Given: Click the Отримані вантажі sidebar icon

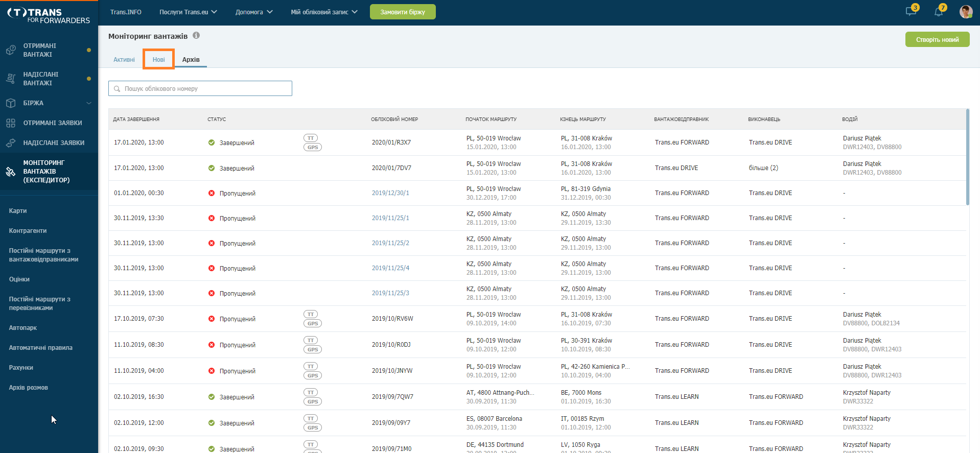Looking at the screenshot, I should (11, 50).
